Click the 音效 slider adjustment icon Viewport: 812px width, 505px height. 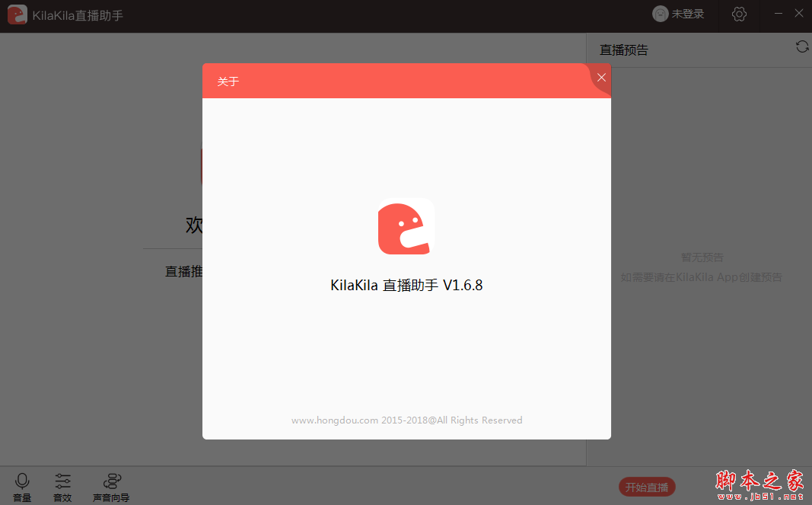tap(62, 480)
